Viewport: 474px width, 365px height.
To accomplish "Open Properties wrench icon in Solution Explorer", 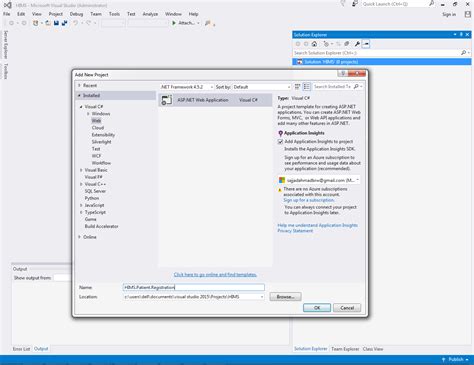I will [357, 44].
